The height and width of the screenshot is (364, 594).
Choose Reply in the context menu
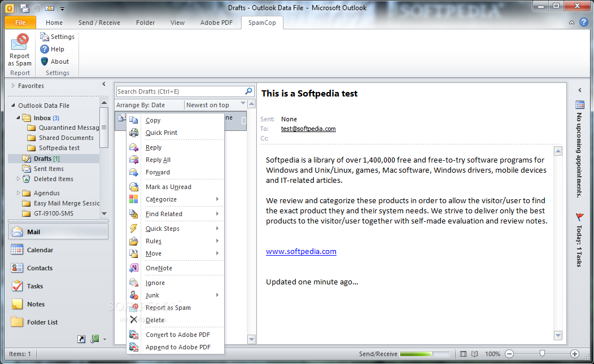[176, 147]
